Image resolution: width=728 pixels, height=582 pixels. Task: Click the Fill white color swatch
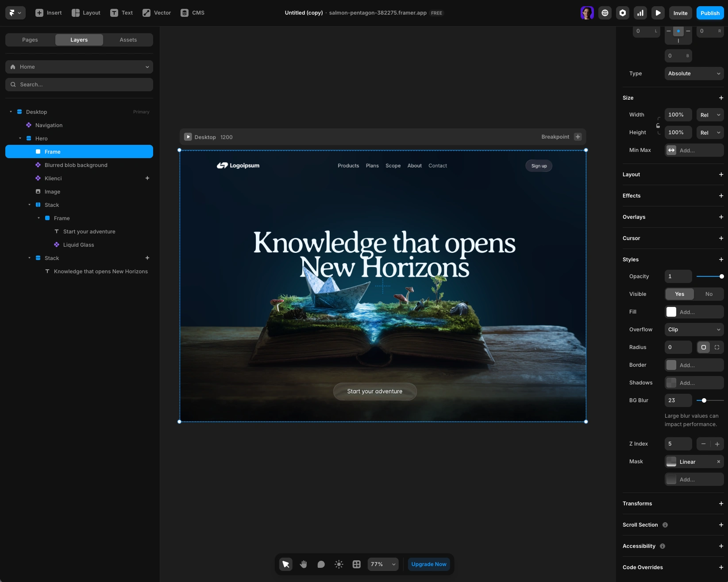click(671, 312)
